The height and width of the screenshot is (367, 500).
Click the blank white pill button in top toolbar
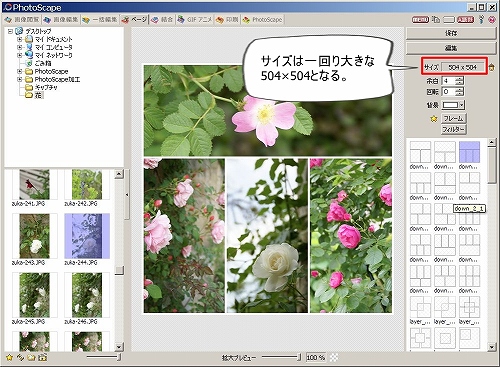point(449,20)
